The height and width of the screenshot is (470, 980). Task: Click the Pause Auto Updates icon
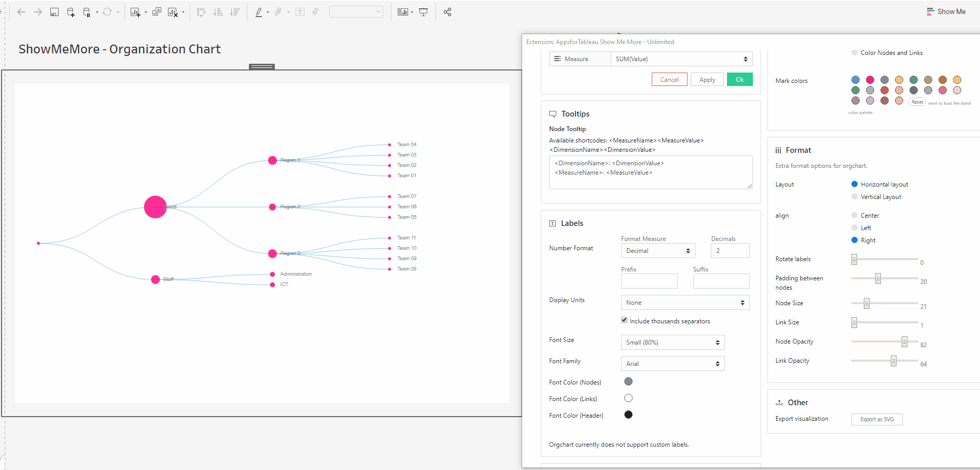tap(87, 12)
